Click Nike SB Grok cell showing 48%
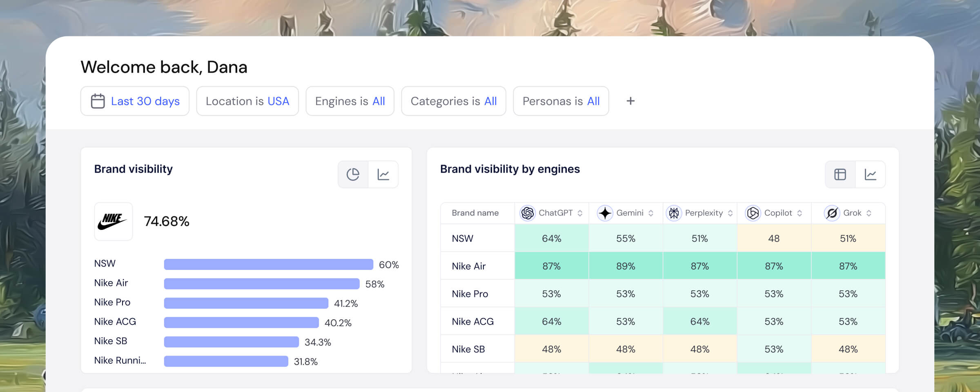 pyautogui.click(x=848, y=349)
